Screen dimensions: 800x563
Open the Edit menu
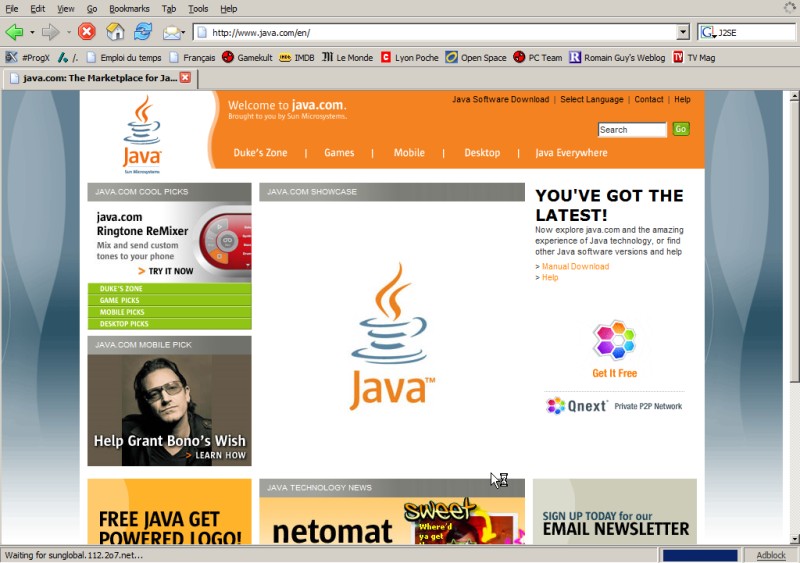tap(38, 9)
